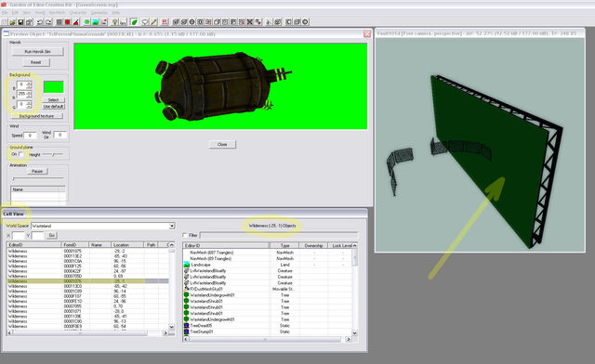Sort objects by Type column header
This screenshot has width=595, height=364.
pos(284,246)
